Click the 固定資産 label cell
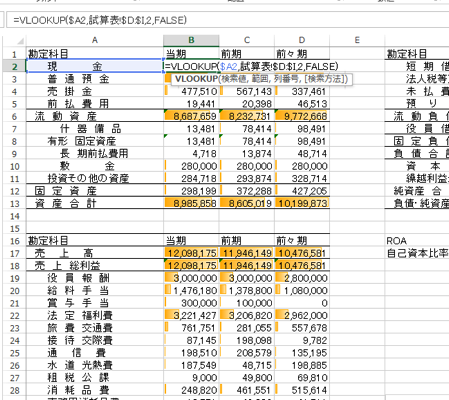This screenshot has height=400, width=449. (95, 191)
